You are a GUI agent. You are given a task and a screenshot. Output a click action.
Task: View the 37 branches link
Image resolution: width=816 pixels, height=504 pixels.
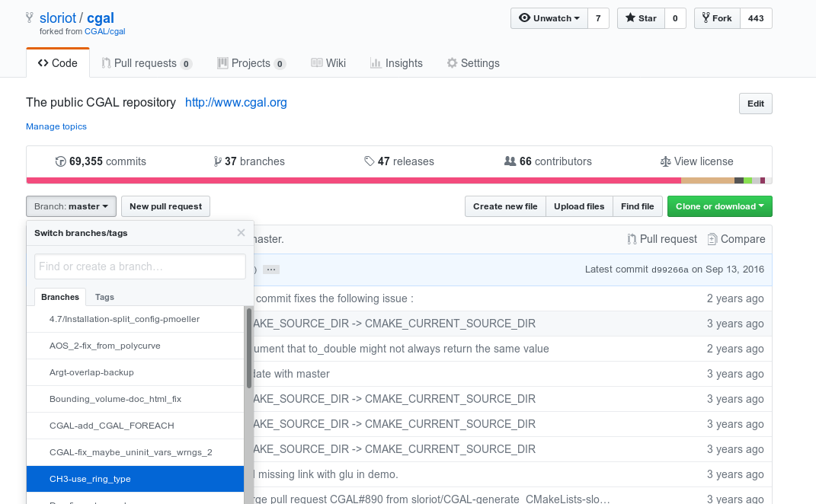click(x=249, y=161)
